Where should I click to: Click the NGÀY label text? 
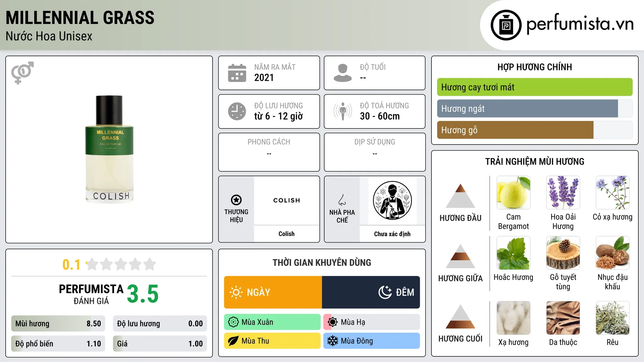click(258, 293)
